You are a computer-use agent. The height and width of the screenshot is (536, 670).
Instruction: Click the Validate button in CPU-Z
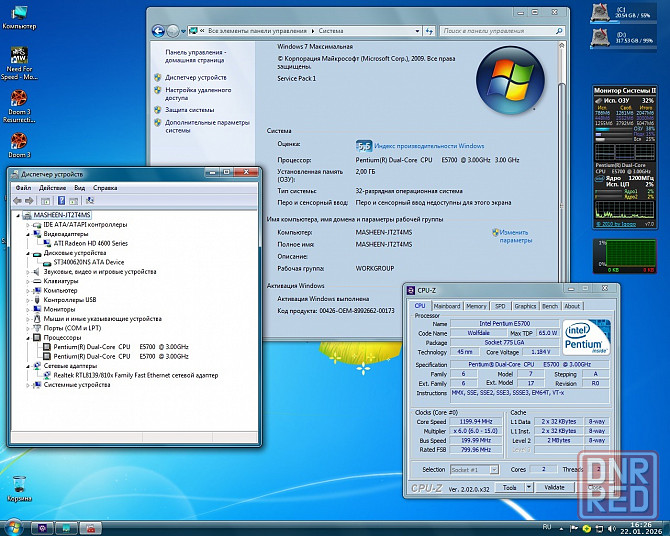[554, 488]
